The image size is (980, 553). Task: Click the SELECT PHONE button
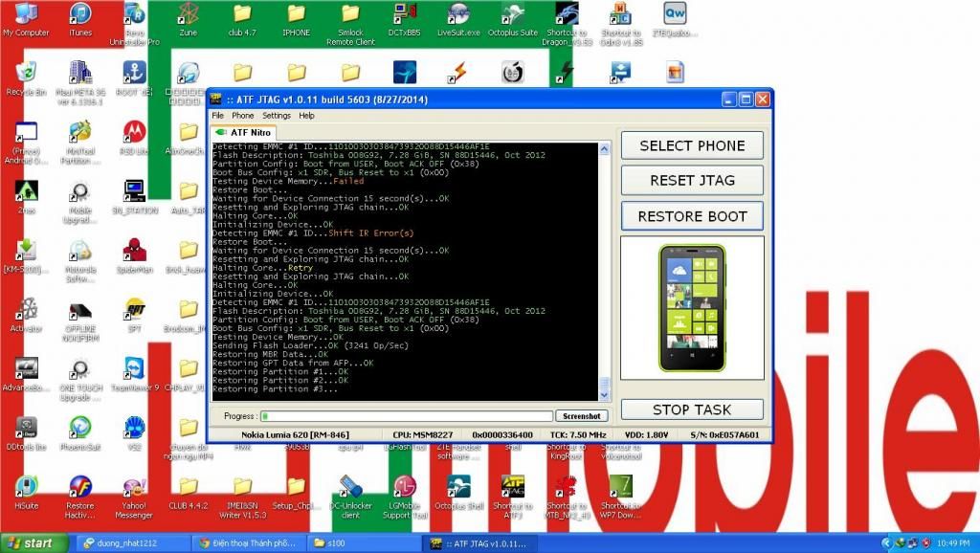[692, 145]
